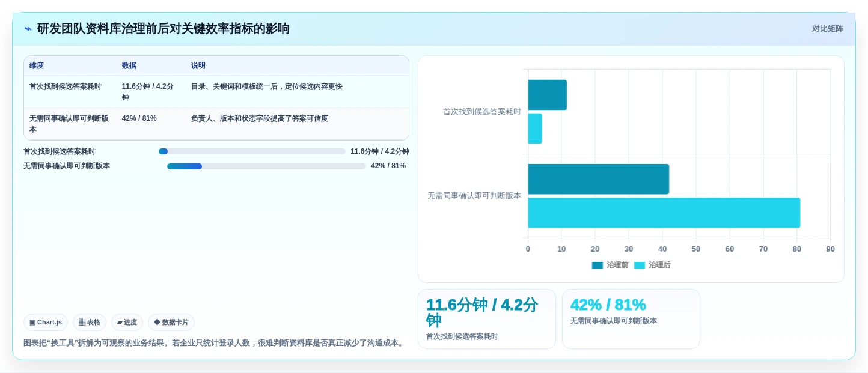The width and height of the screenshot is (868, 373).
Task: Click the lightning icon beside the title
Action: point(28,29)
